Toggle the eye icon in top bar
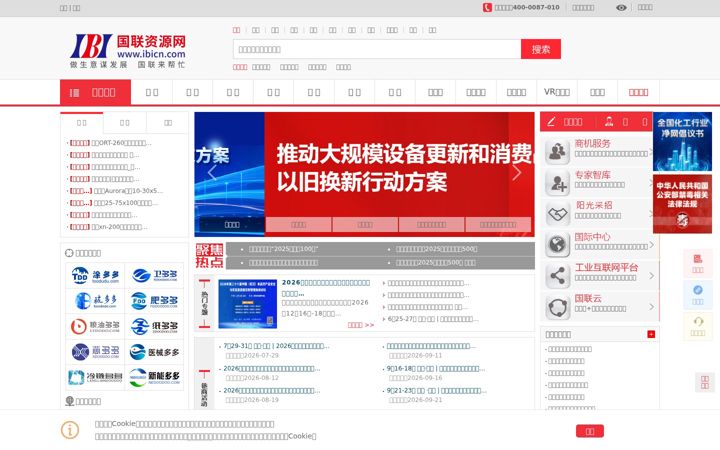The image size is (720, 450). coord(621,7)
